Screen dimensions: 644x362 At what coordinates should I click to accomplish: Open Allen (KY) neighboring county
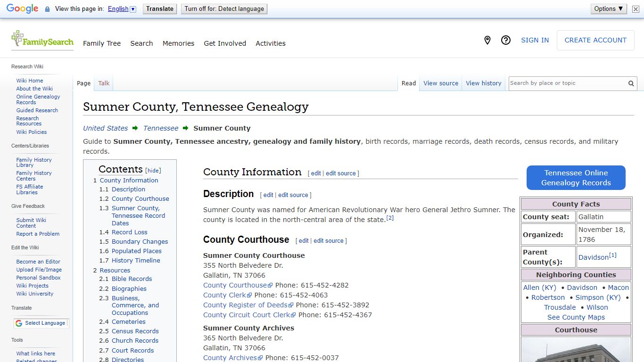pos(540,288)
